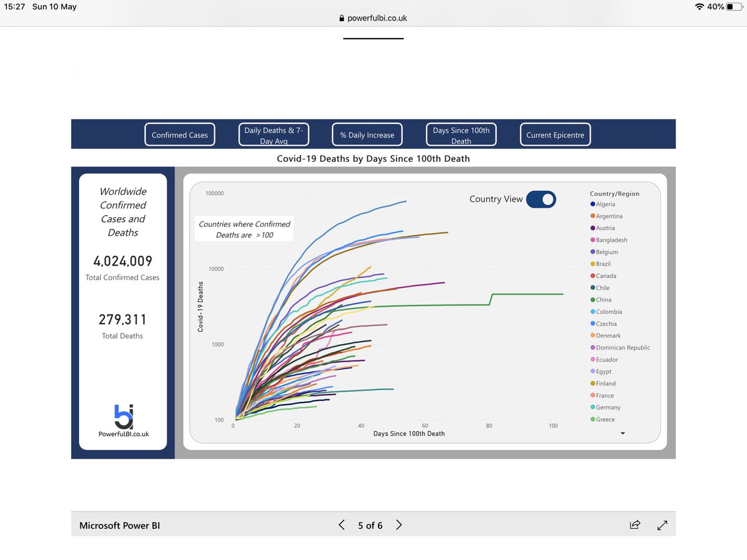This screenshot has width=747, height=560.
Task: Click the Days Since 100th Death axis label
Action: 409,433
